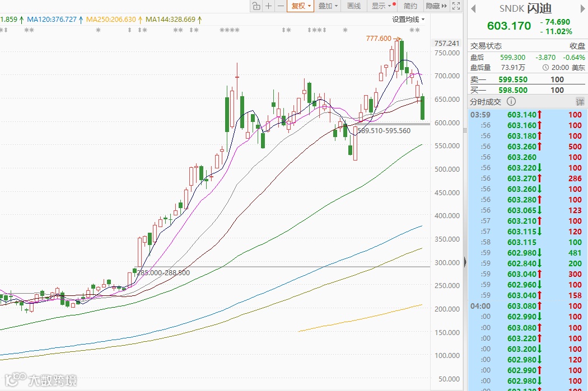Click the 收盘 trading status value
Screen dimensions: 588x391
577,46
